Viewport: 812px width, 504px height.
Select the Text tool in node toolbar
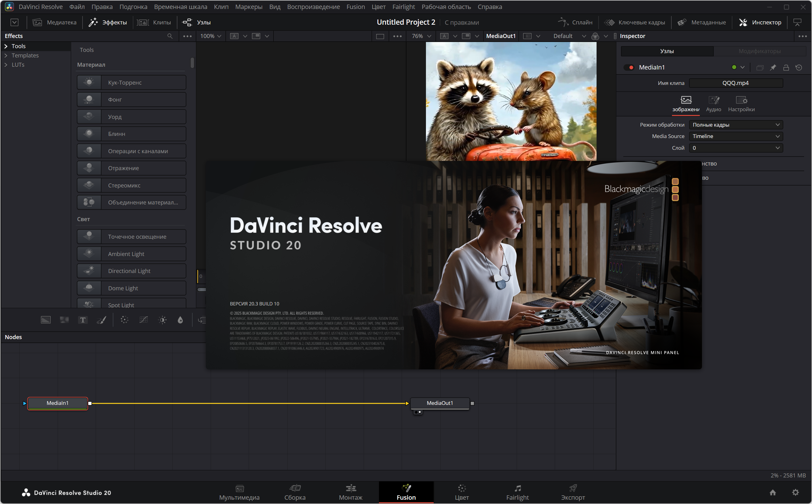point(83,320)
